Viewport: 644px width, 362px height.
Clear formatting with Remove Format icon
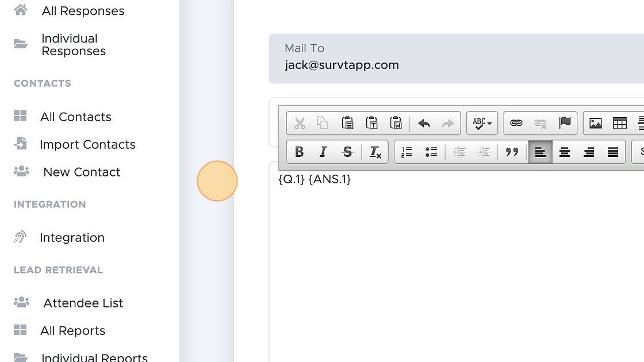375,152
